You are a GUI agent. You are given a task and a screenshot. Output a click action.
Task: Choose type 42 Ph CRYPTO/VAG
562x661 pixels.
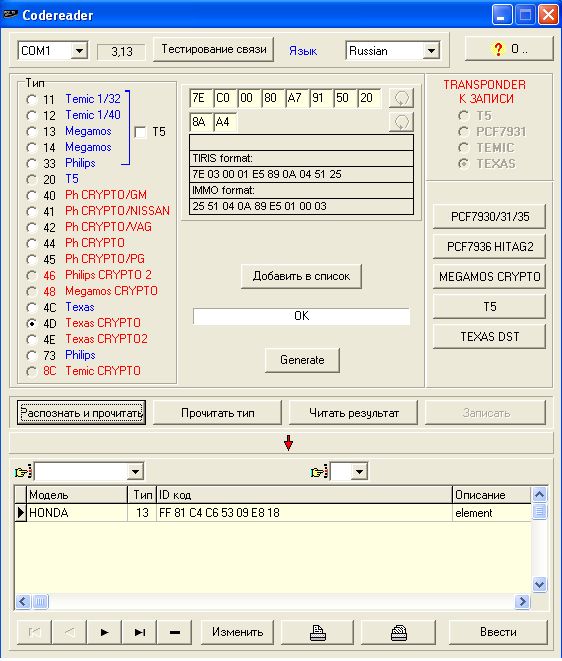31,228
